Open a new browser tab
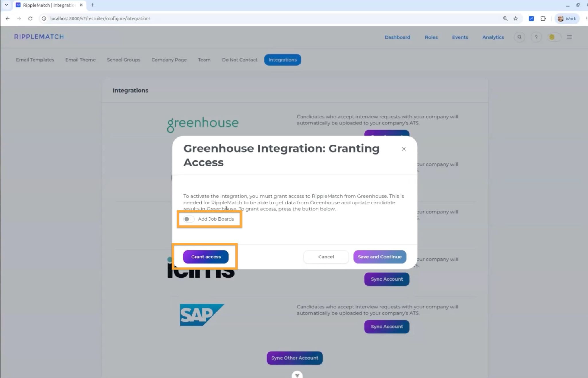The height and width of the screenshot is (378, 588). [x=92, y=5]
